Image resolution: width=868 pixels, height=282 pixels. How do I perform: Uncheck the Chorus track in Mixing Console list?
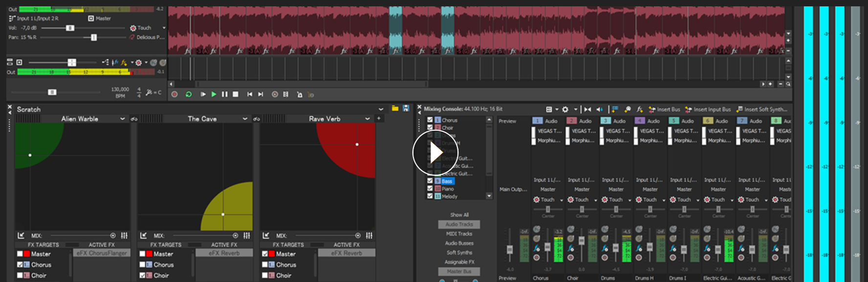coord(430,120)
